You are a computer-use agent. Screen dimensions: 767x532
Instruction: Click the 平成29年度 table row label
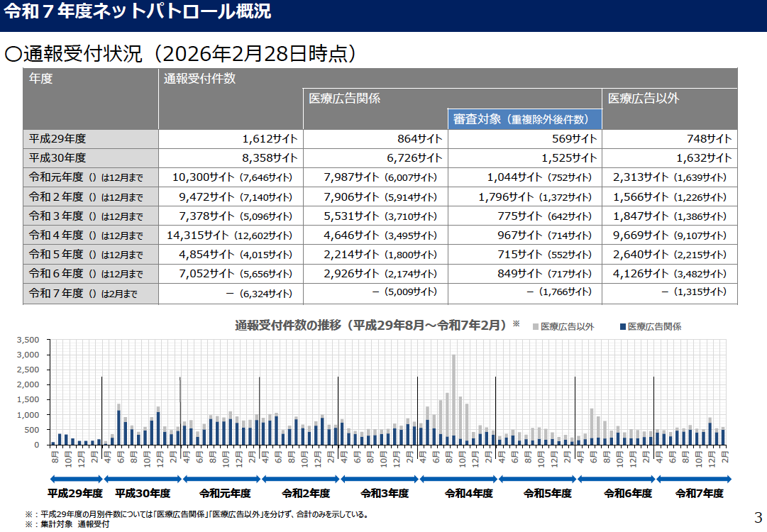coord(91,139)
